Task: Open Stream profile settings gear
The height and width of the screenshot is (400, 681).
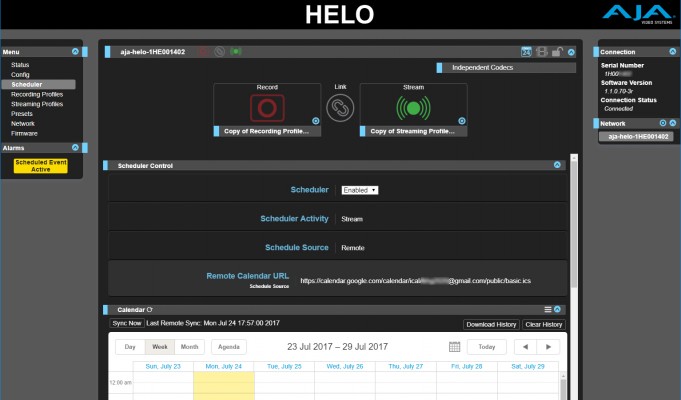Action: tap(462, 121)
